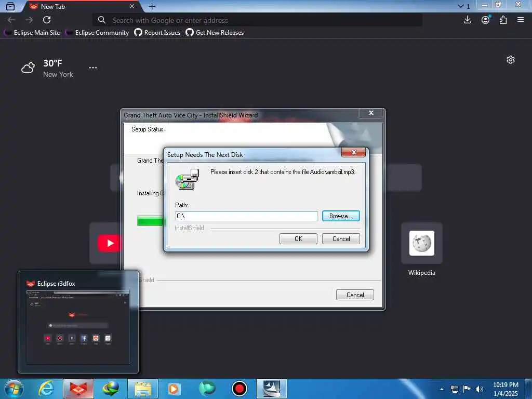Reload the current browser page
532x399 pixels.
pyautogui.click(x=47, y=20)
